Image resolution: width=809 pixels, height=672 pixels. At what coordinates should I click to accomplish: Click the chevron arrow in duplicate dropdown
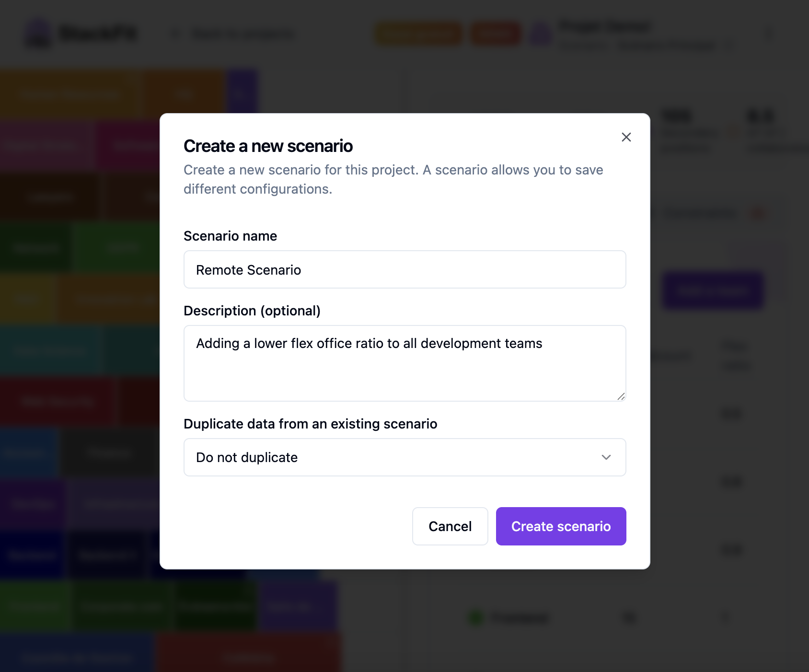(x=606, y=457)
